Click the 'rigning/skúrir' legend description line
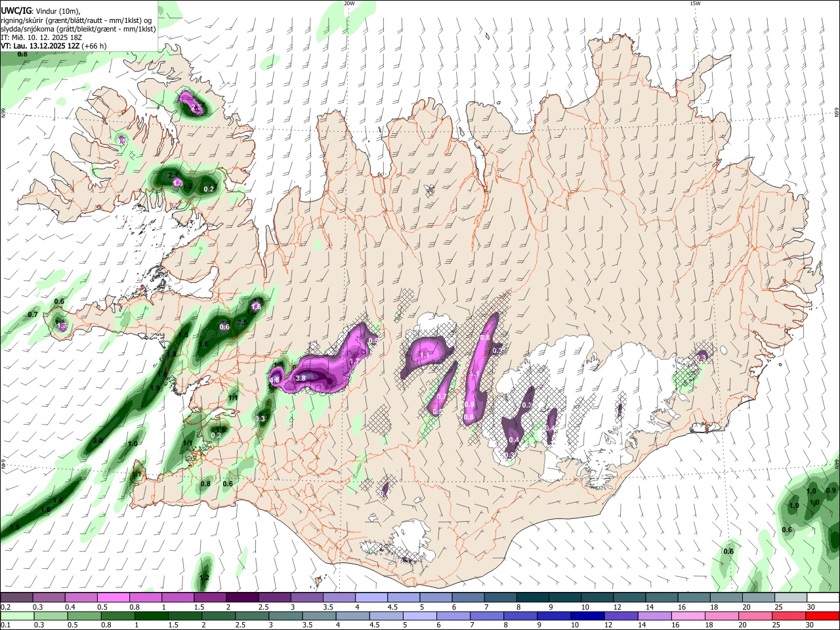 pyautogui.click(x=77, y=20)
